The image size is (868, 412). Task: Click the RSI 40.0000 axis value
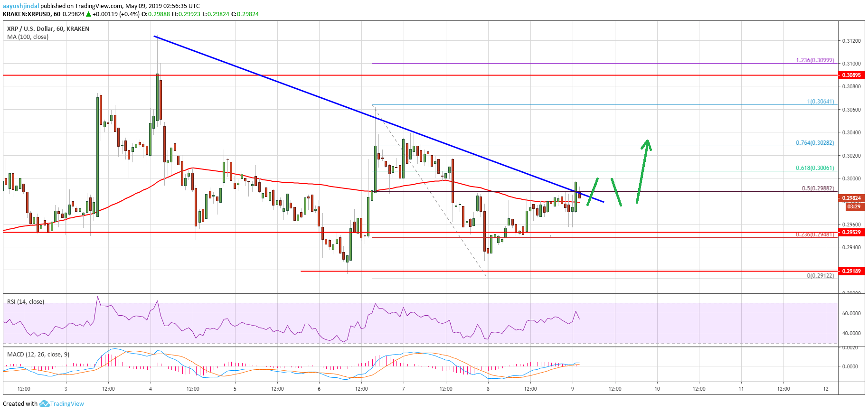[x=851, y=333]
